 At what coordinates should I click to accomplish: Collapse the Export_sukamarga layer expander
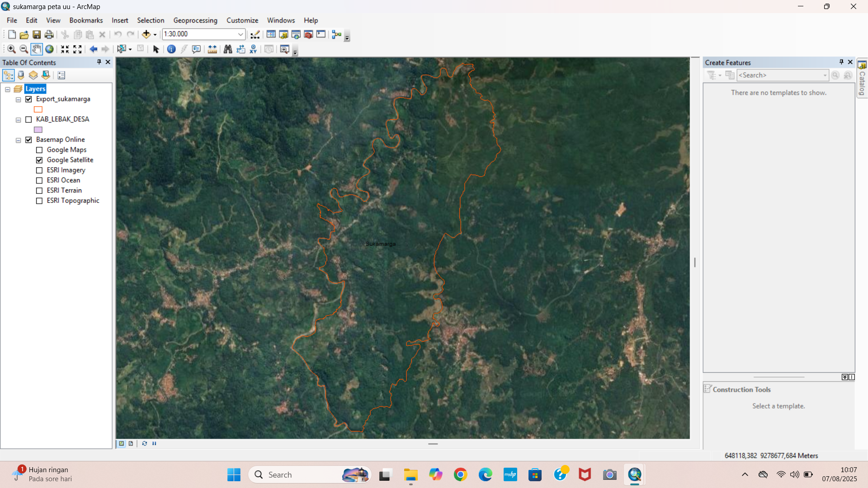pos(19,99)
